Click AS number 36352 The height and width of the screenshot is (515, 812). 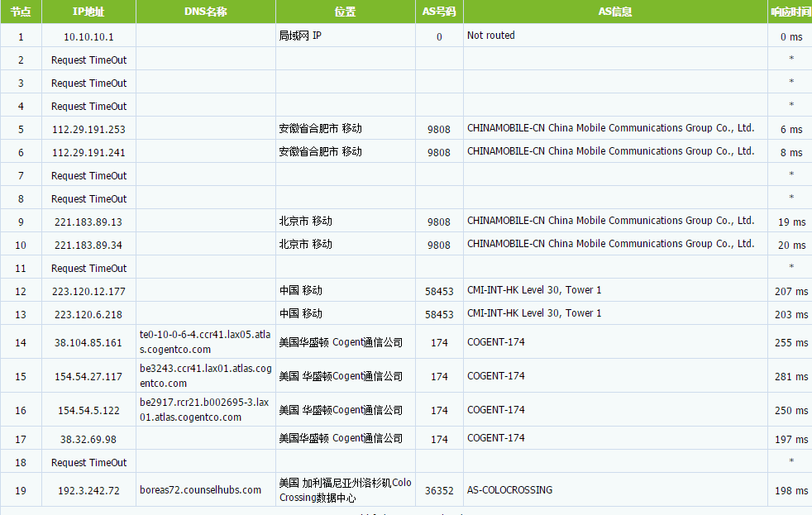coord(439,491)
